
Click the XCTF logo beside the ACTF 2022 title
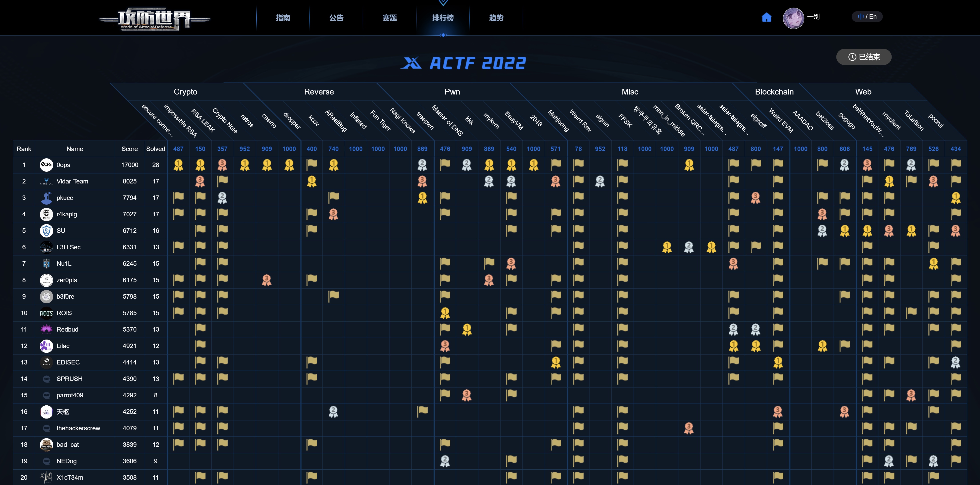[x=413, y=63]
